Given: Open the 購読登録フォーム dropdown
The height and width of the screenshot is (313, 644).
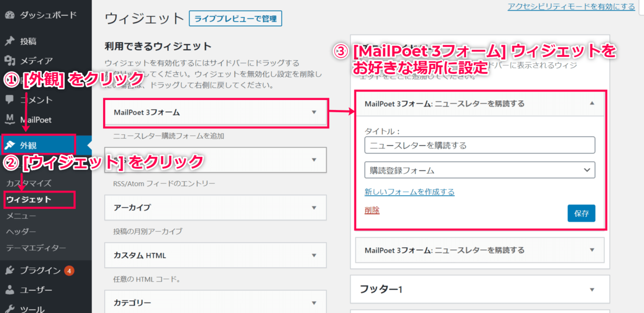Looking at the screenshot, I should pos(480,170).
